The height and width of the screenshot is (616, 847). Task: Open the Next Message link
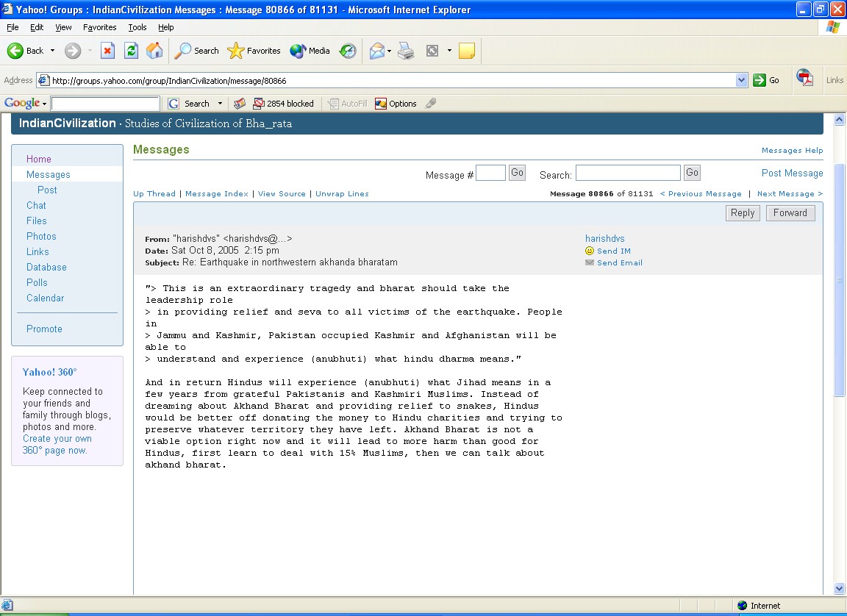click(x=790, y=194)
